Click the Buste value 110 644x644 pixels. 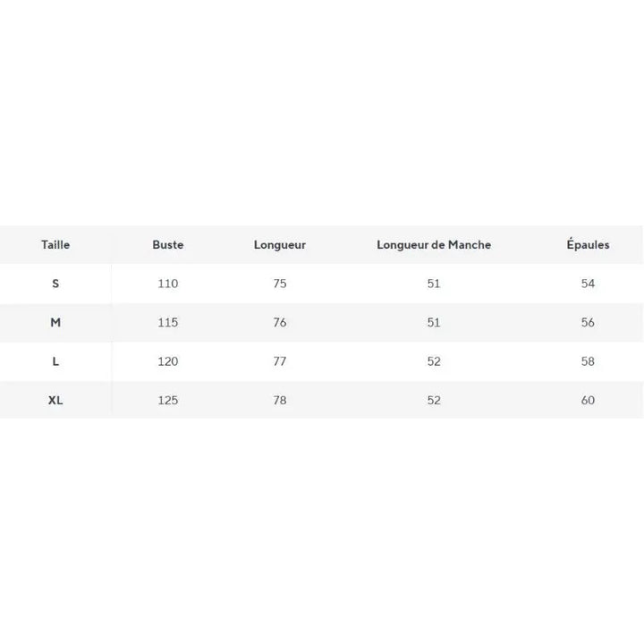pyautogui.click(x=168, y=284)
